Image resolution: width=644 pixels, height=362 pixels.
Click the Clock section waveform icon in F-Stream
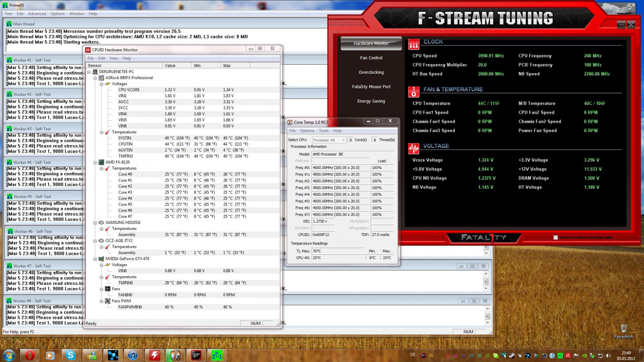(414, 44)
